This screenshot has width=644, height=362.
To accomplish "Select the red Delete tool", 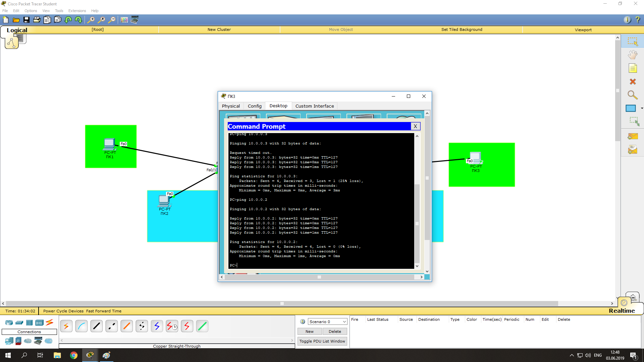I will click(x=633, y=82).
